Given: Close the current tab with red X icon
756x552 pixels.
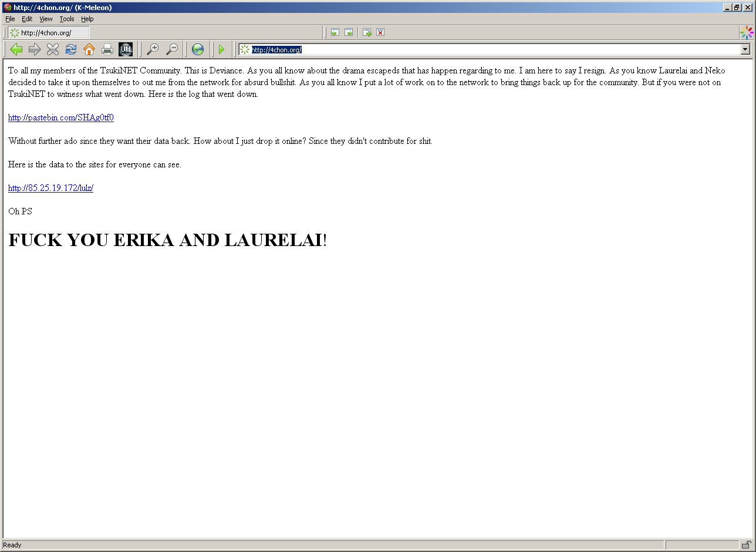Looking at the screenshot, I should (x=380, y=32).
